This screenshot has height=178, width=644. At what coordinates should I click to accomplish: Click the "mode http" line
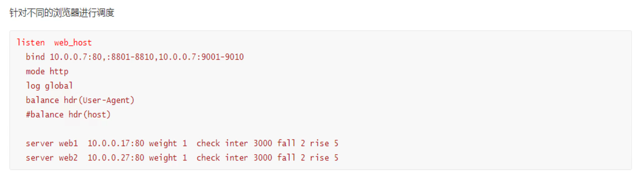coord(47,71)
